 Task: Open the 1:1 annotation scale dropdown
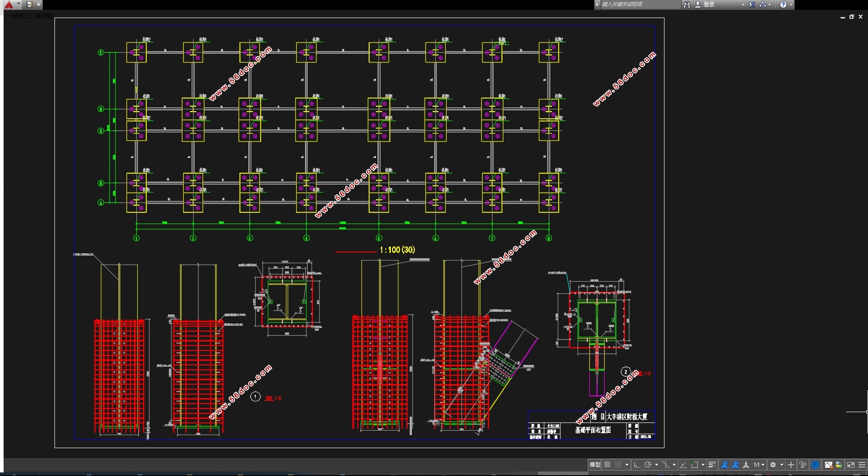pos(759,465)
